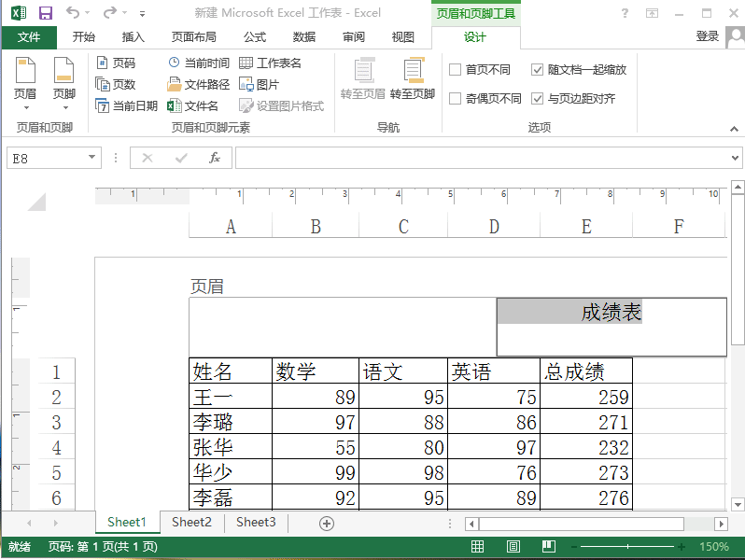Open the Excel application icon menu

point(19,13)
